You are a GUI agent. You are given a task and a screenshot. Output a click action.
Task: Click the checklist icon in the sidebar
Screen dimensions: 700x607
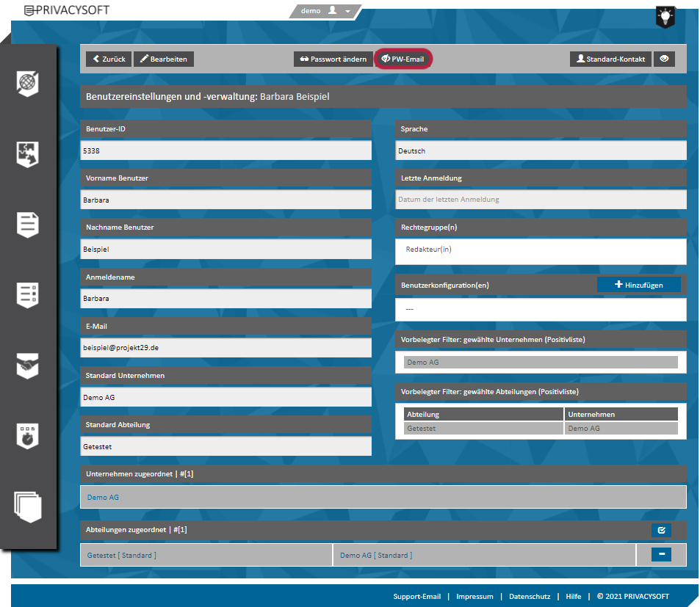pos(28,294)
